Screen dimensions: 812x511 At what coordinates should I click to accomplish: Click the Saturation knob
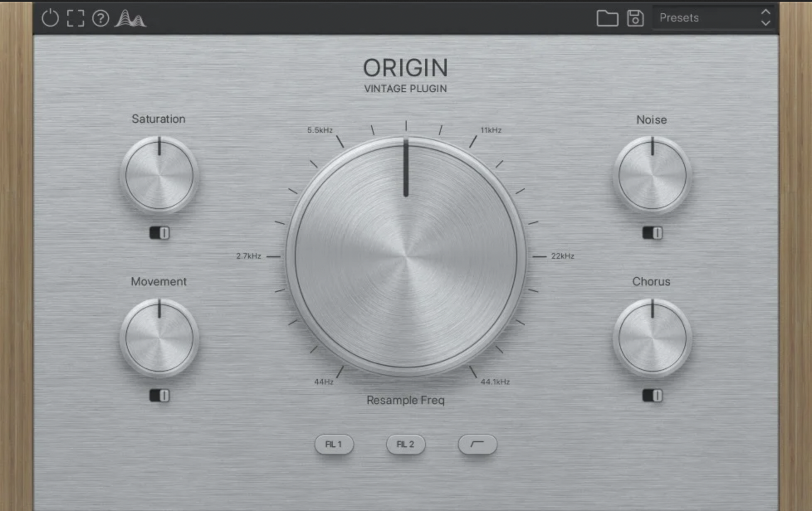159,175
